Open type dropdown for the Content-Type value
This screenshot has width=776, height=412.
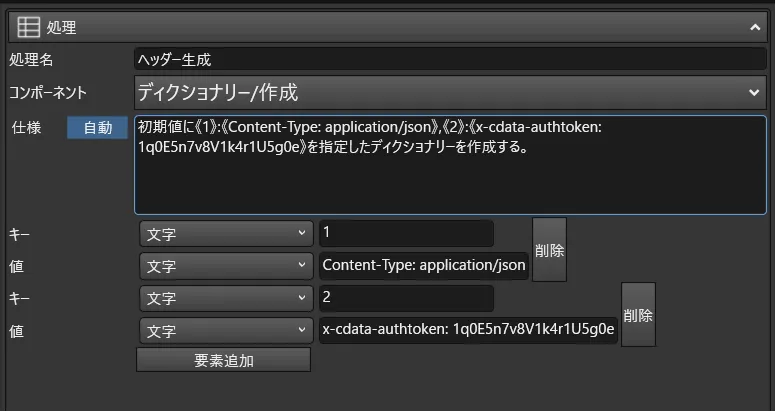pyautogui.click(x=226, y=266)
